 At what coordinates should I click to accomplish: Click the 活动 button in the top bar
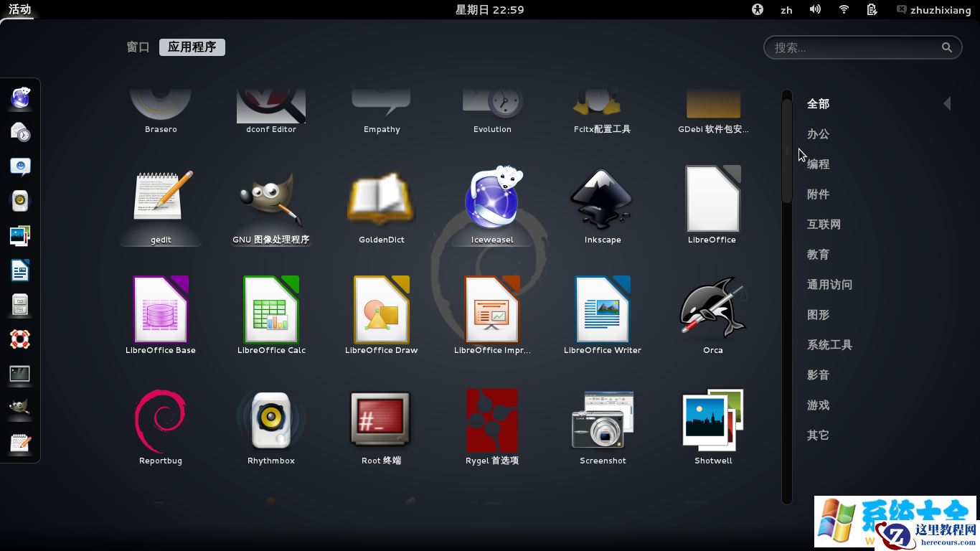point(20,9)
